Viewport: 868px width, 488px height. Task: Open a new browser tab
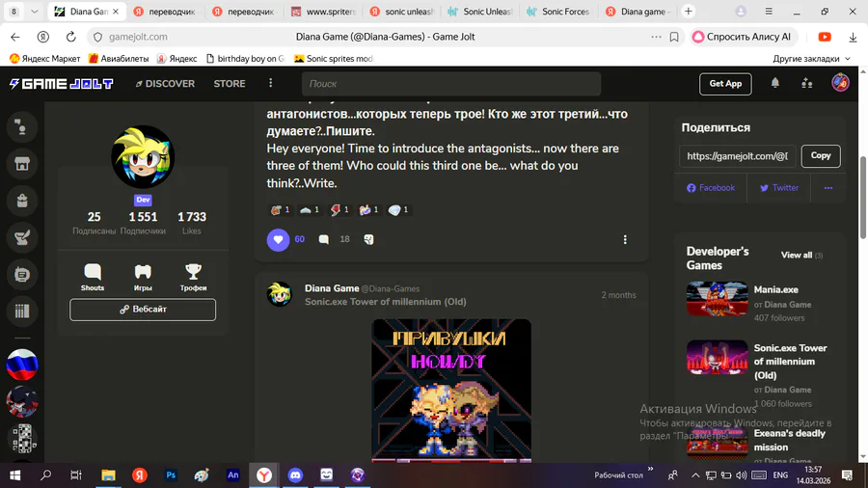click(x=688, y=11)
